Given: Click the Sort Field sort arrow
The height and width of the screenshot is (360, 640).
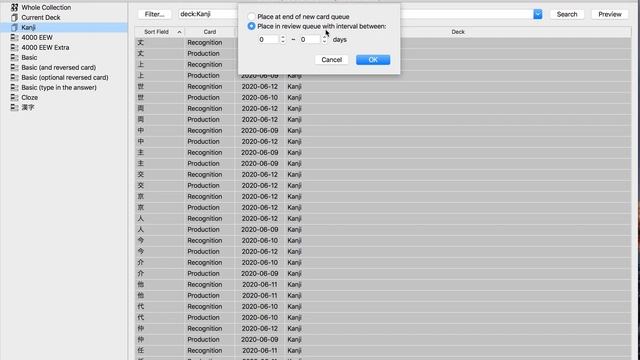Looking at the screenshot, I should coord(179,32).
